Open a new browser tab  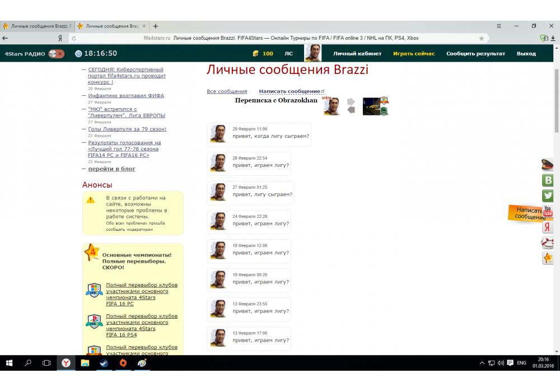(x=156, y=26)
